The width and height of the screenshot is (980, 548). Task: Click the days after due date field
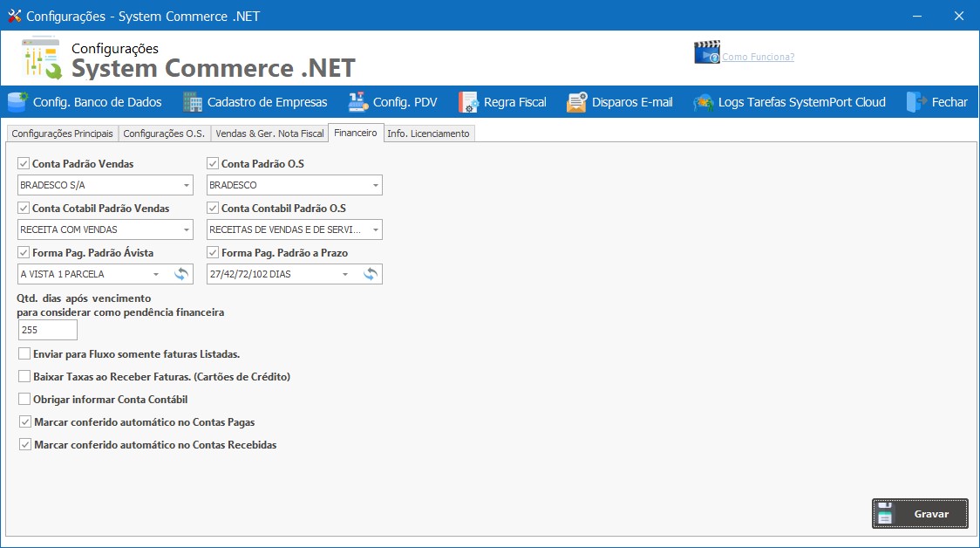coord(47,330)
